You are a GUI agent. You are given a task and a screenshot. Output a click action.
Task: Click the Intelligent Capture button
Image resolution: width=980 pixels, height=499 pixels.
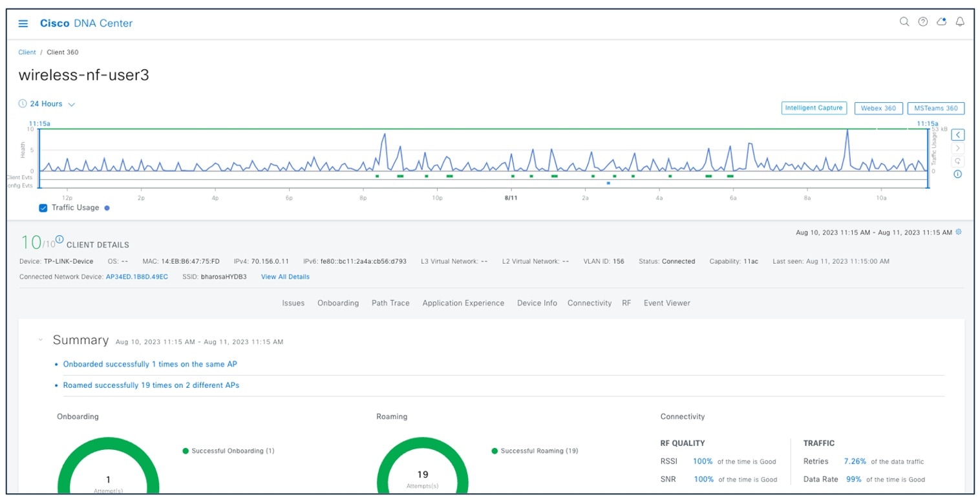point(814,108)
